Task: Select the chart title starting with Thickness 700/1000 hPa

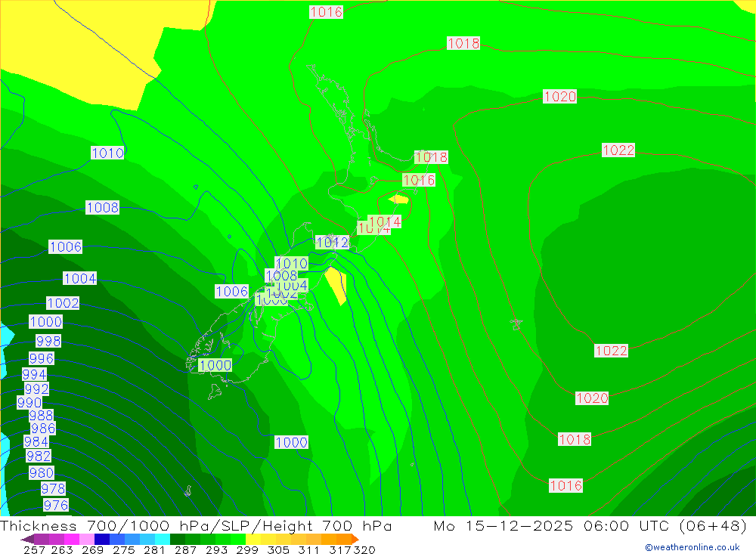Action: pyautogui.click(x=196, y=525)
